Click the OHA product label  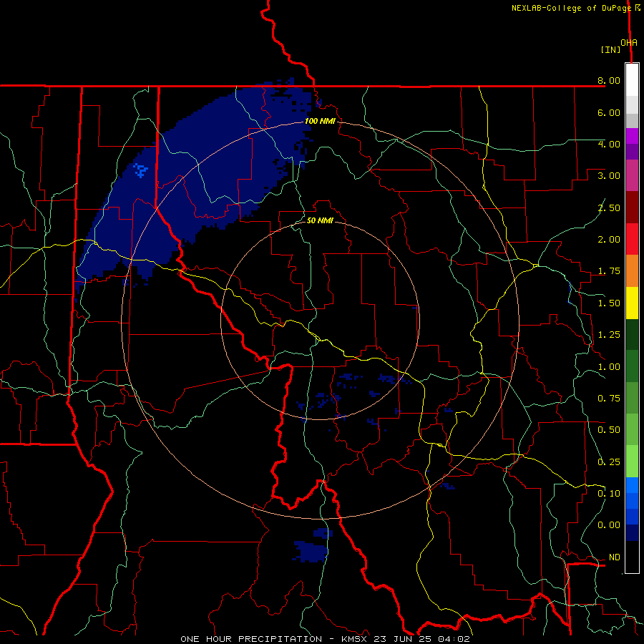click(629, 43)
